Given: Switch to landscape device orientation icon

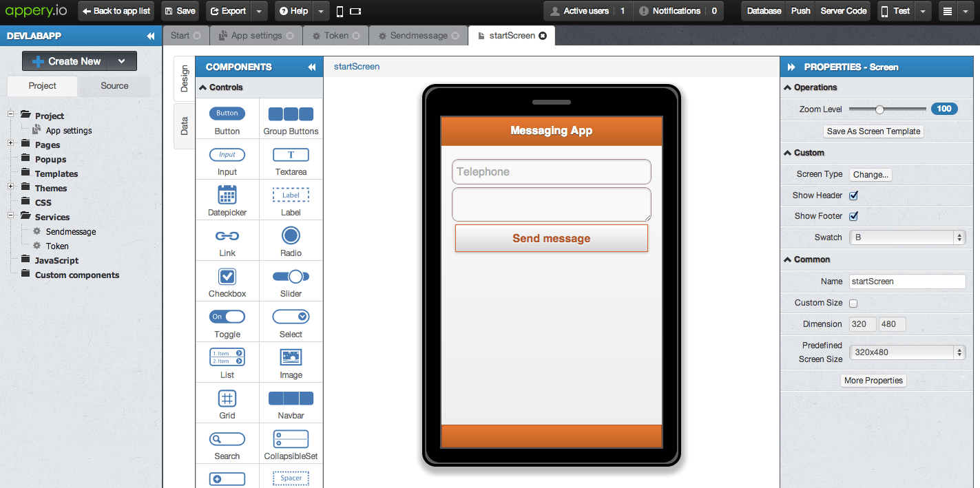Looking at the screenshot, I should (355, 11).
